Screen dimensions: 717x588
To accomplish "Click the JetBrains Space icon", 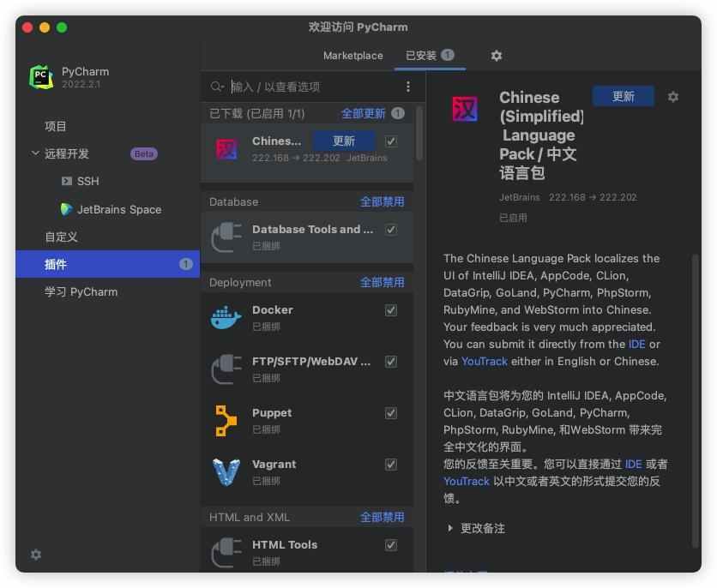I will 67,209.
